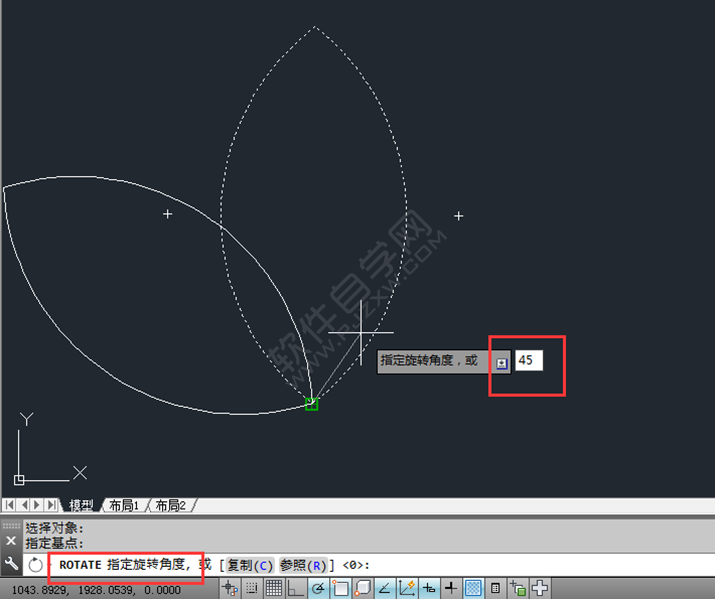This screenshot has width=715, height=599.
Task: Toggle Quick Properties icon
Action: point(495,588)
